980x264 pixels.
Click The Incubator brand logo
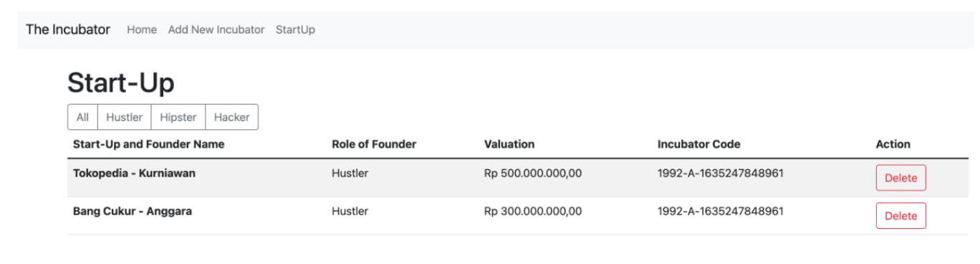(68, 29)
